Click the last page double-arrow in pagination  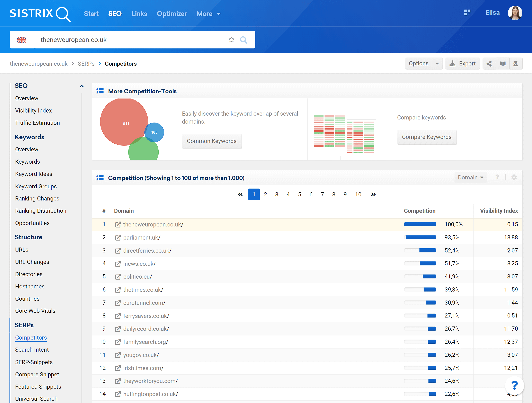(x=373, y=194)
